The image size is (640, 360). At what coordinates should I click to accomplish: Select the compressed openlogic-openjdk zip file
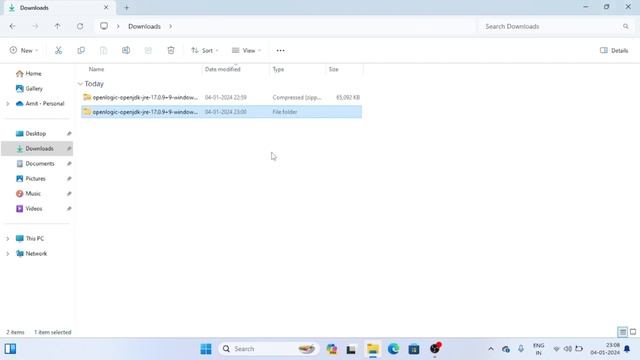(221, 98)
